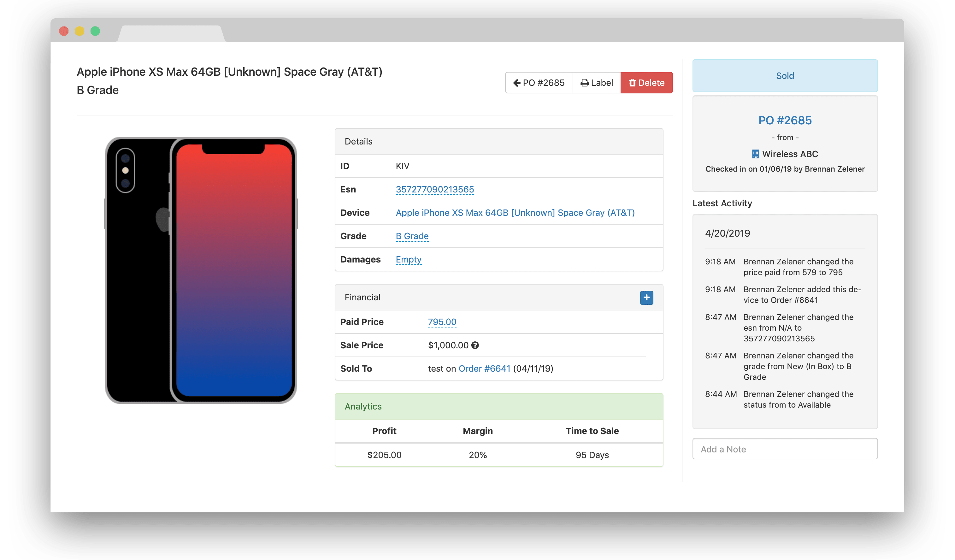Viewport: 955px width, 560px height.
Task: Open the Apple iPhone XS Max device link
Action: [515, 213]
